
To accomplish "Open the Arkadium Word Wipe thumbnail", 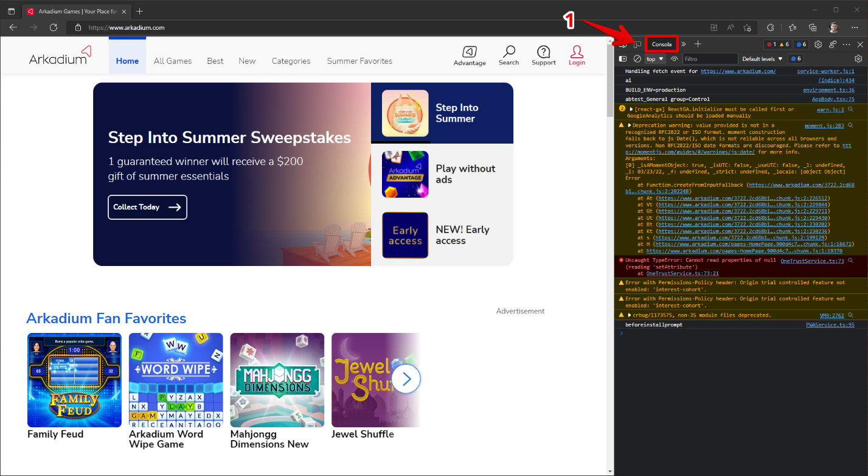I will (176, 380).
